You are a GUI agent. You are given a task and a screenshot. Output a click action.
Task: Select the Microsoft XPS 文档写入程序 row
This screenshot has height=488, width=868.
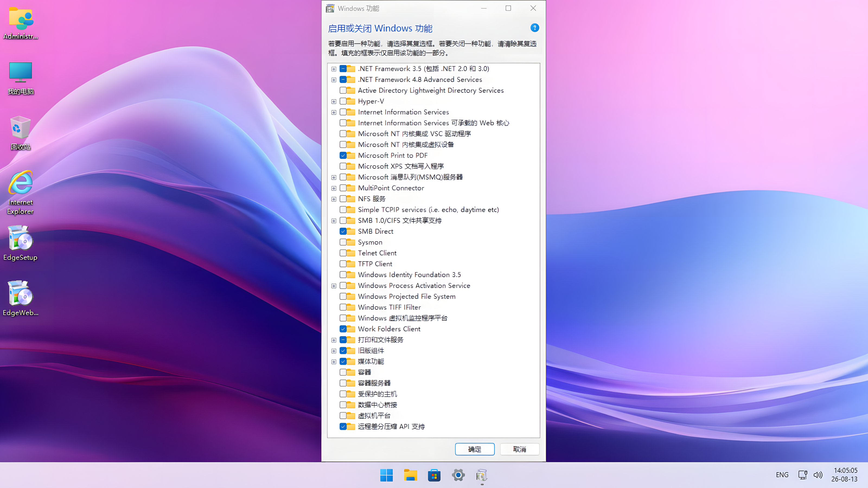coord(401,166)
